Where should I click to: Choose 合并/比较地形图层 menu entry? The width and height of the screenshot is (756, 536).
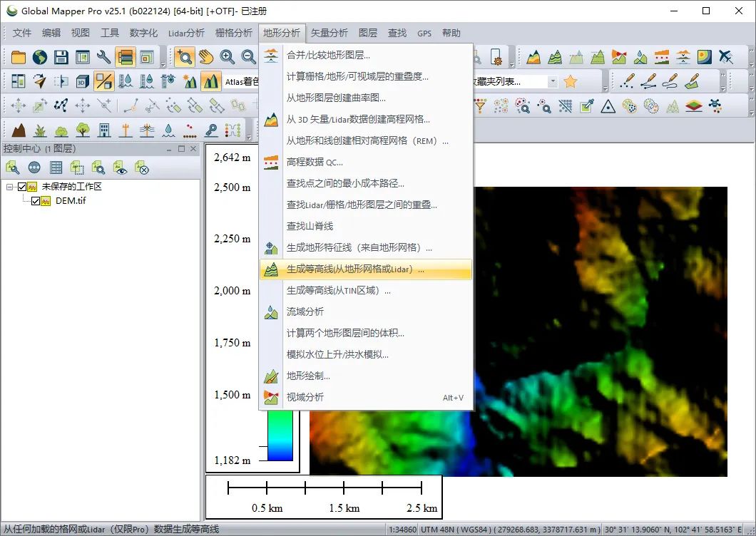365,55
